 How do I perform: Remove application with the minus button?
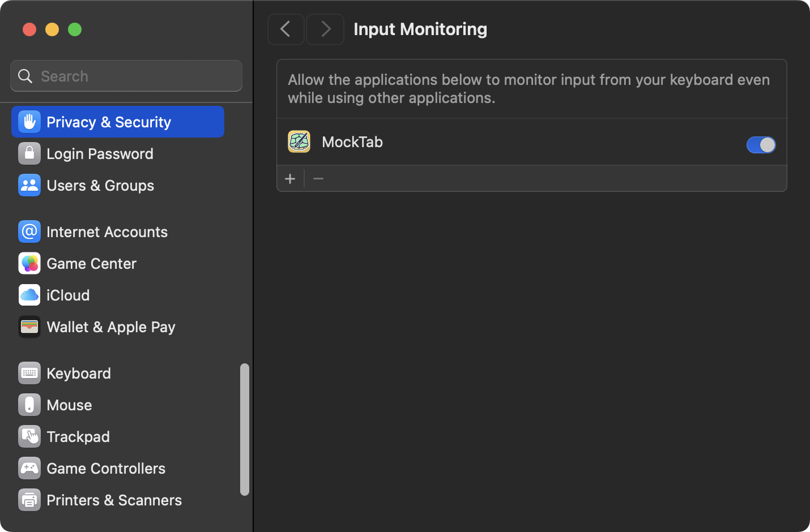(x=318, y=179)
